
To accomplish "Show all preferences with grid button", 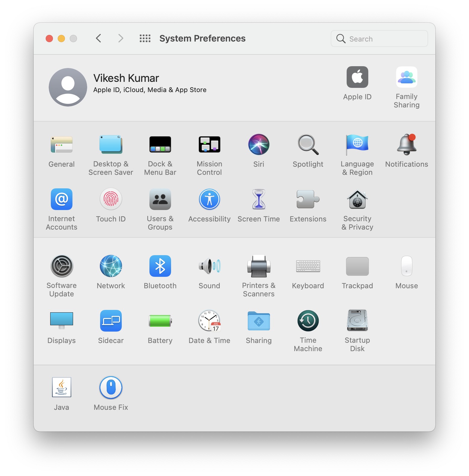I will 145,39.
